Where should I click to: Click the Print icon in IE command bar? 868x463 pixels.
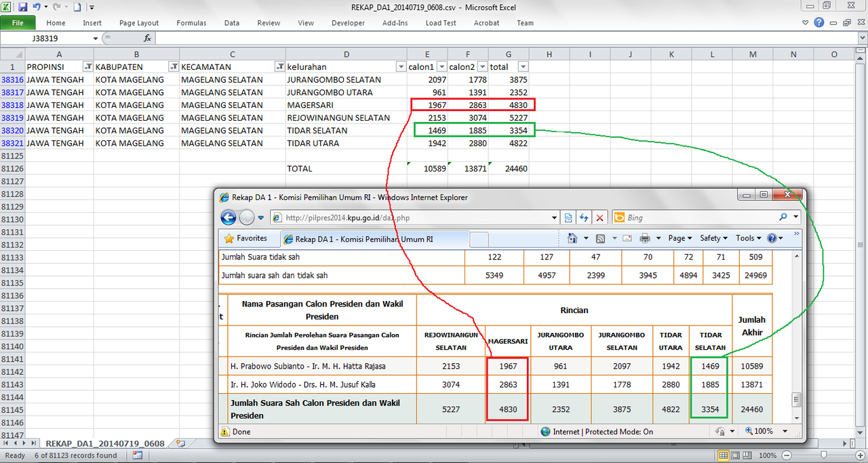(x=645, y=239)
